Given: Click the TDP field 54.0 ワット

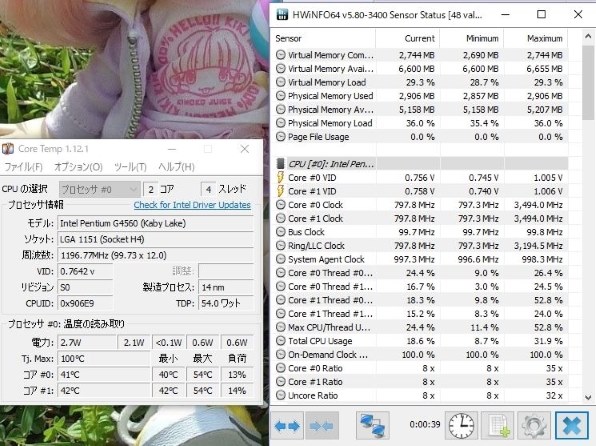Looking at the screenshot, I should tap(226, 303).
